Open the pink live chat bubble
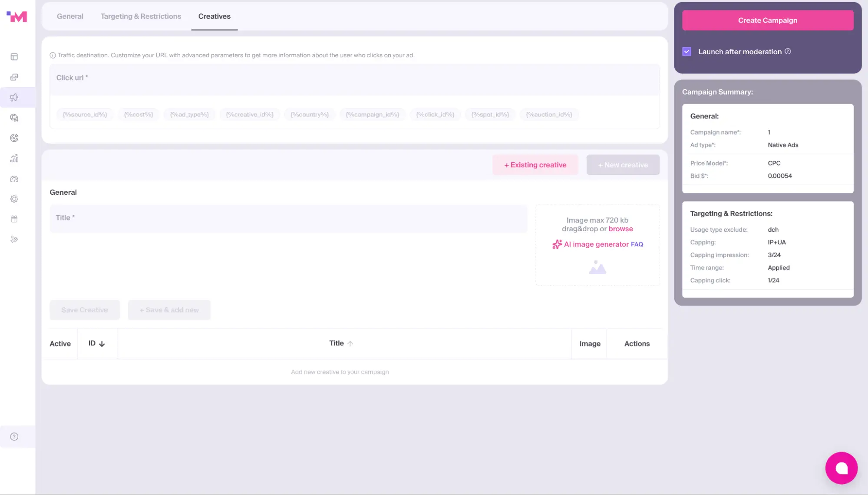The image size is (868, 495). point(841,468)
